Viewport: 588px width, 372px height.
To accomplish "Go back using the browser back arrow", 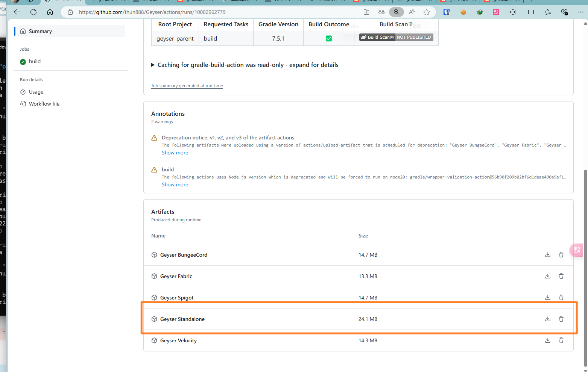I will [x=17, y=12].
